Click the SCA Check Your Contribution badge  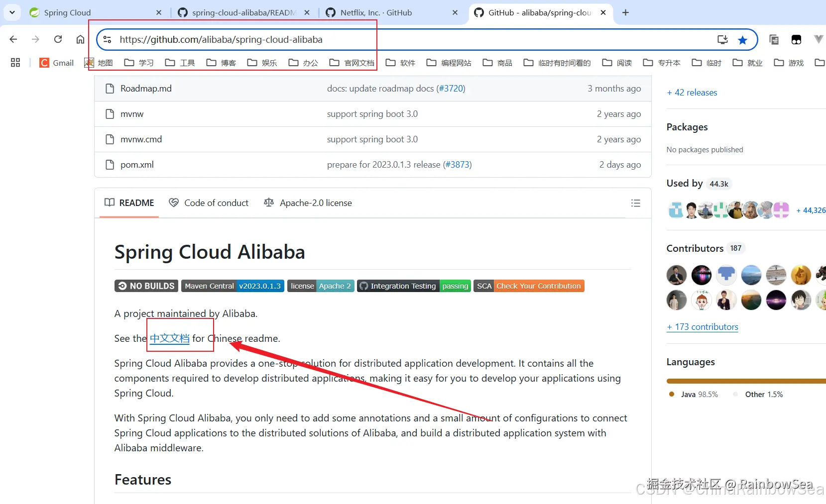529,286
